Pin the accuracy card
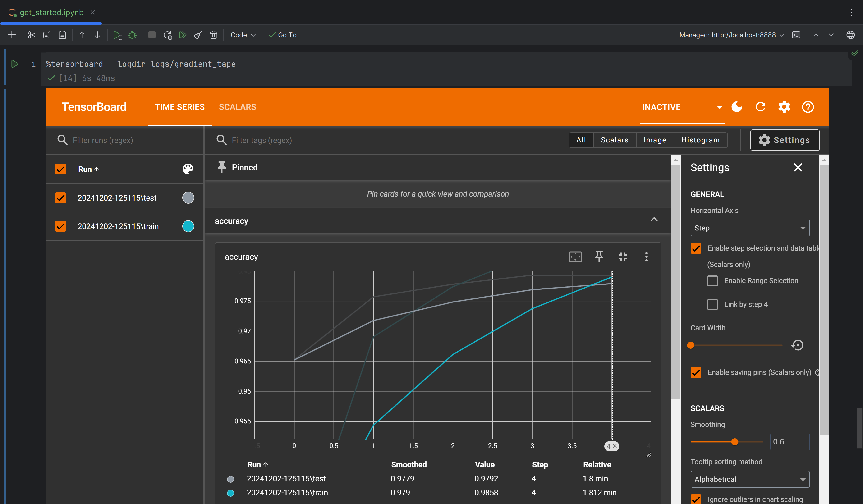 click(599, 257)
